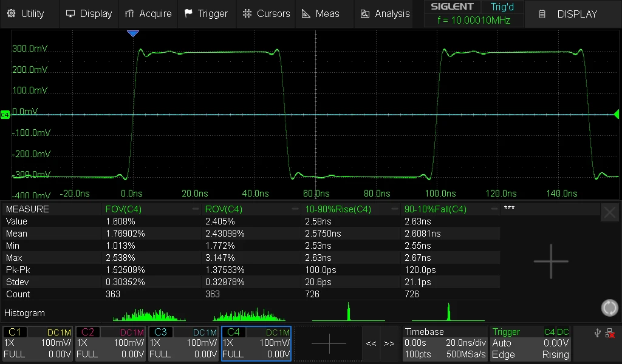Toggle channel C3 on
This screenshot has width=622, height=364.
[x=183, y=343]
